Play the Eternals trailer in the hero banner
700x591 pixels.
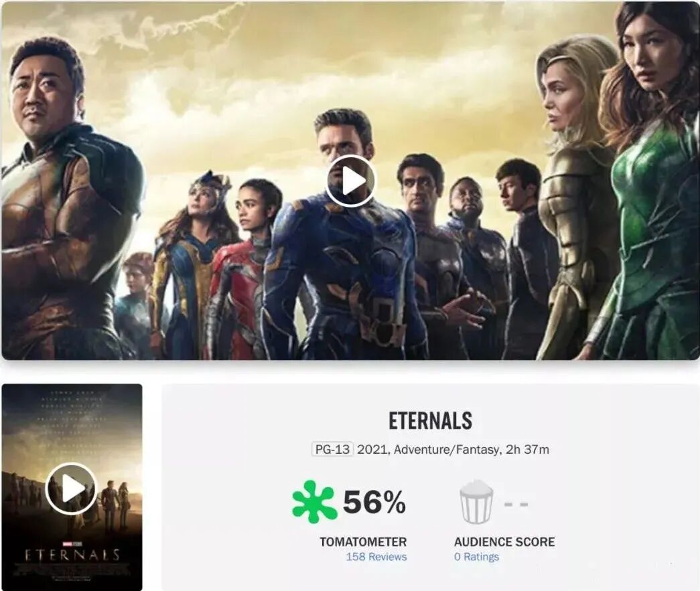click(x=350, y=181)
